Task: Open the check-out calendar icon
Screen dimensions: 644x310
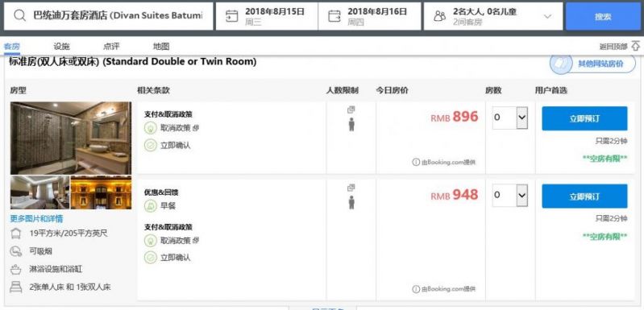Action: pyautogui.click(x=334, y=16)
